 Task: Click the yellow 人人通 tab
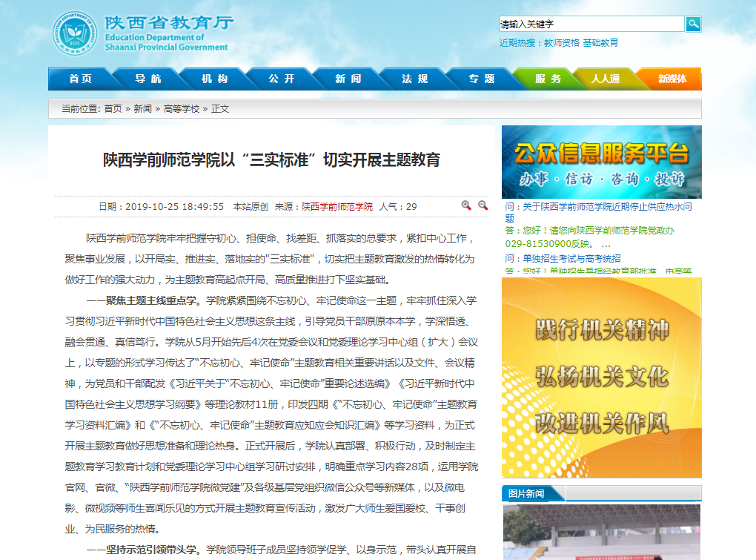606,79
